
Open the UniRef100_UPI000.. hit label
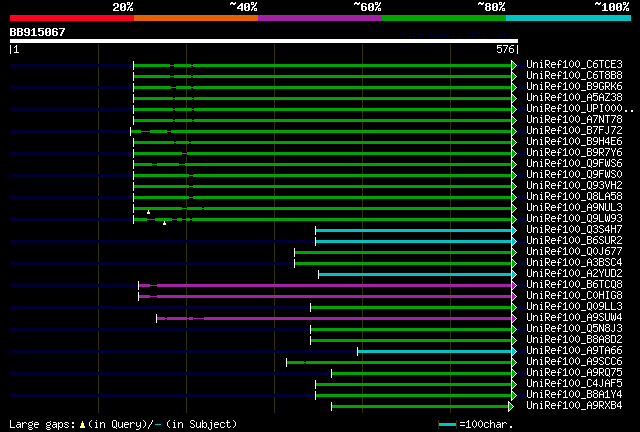click(580, 109)
